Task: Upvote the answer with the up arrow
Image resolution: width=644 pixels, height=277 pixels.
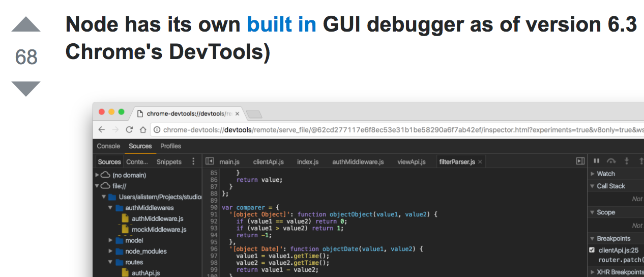Action: (26, 24)
